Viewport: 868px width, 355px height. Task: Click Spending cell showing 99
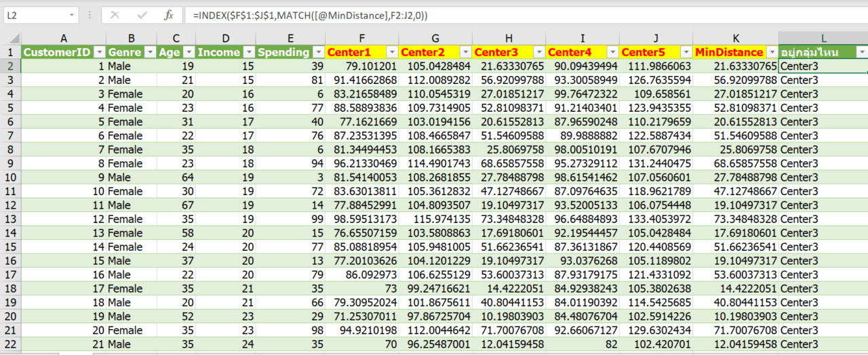(x=290, y=219)
